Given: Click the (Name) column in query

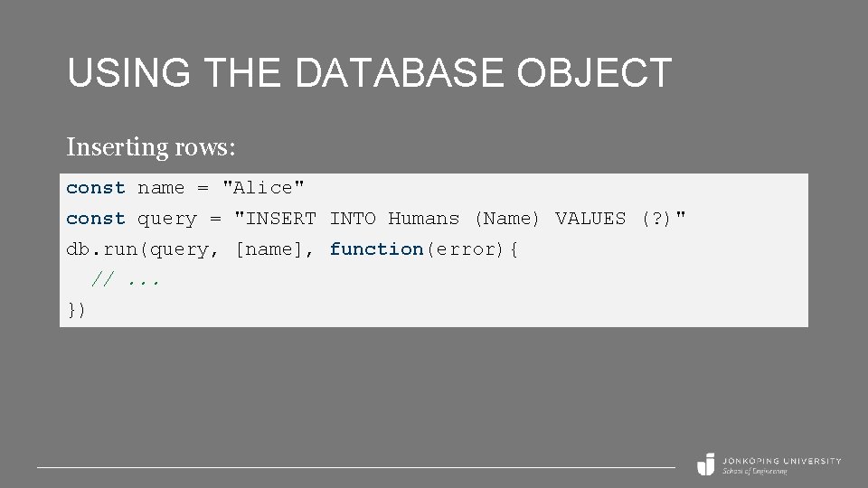Looking at the screenshot, I should click(506, 219).
